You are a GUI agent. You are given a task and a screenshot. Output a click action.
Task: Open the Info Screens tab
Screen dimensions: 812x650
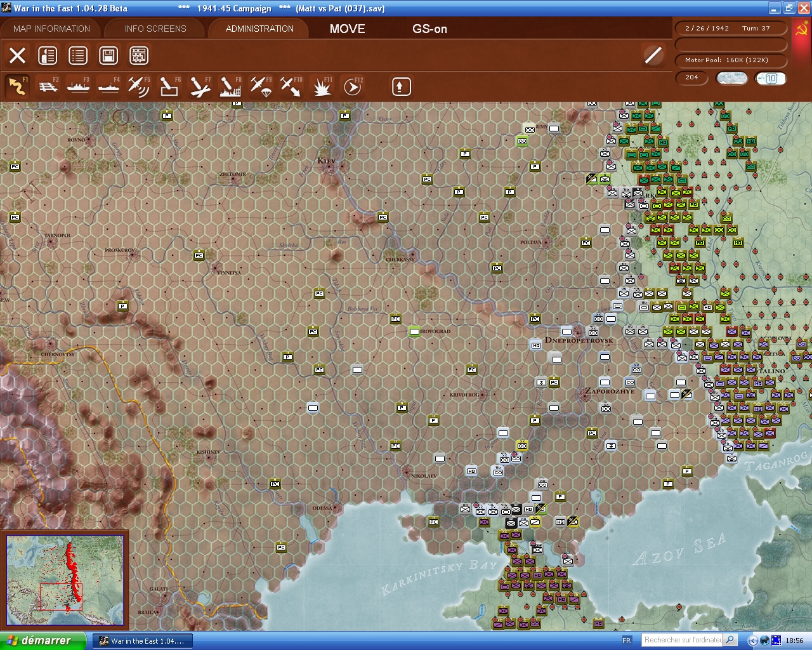[x=155, y=29]
